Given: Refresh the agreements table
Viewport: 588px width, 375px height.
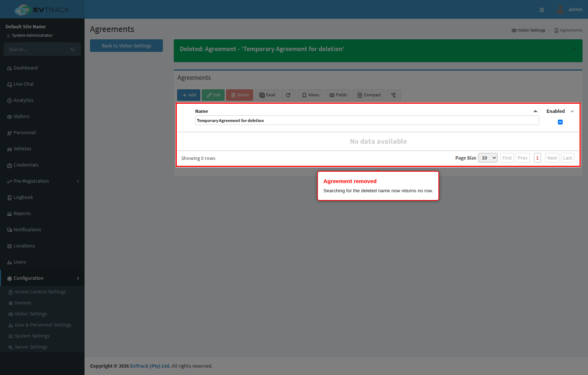Looking at the screenshot, I should click(x=288, y=95).
